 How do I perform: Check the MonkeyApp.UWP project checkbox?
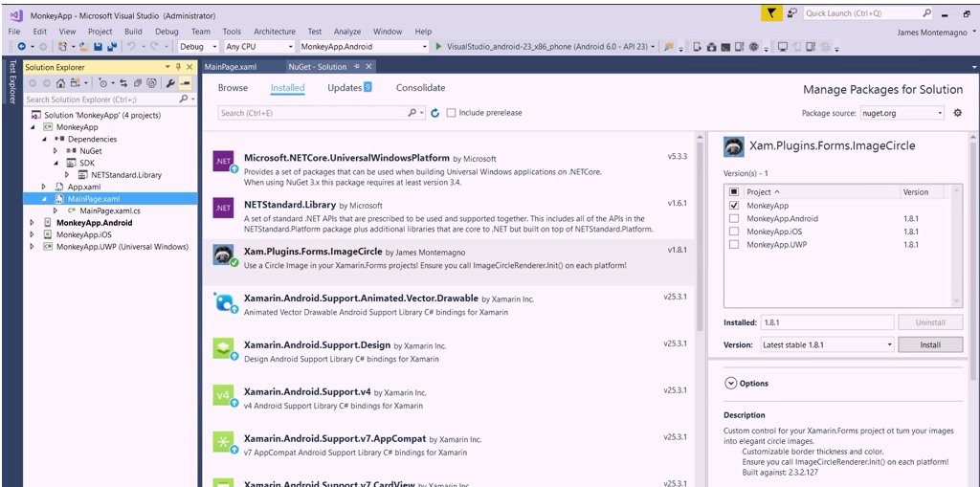pyautogui.click(x=734, y=245)
